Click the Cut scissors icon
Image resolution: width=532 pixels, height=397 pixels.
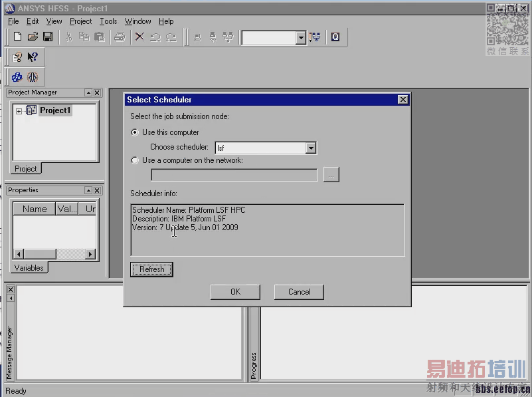[69, 37]
